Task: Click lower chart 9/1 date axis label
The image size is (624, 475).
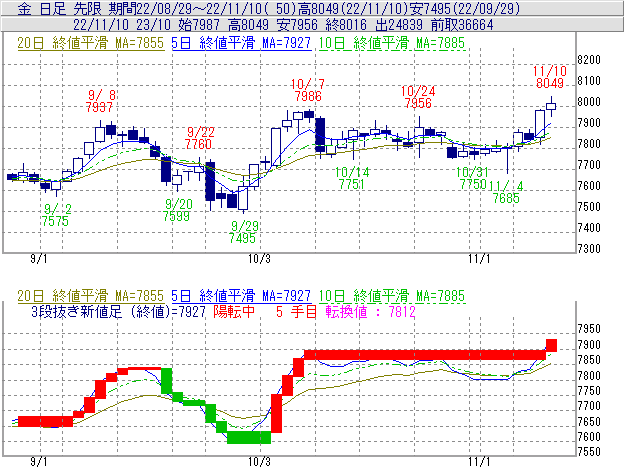Action: [x=39, y=462]
